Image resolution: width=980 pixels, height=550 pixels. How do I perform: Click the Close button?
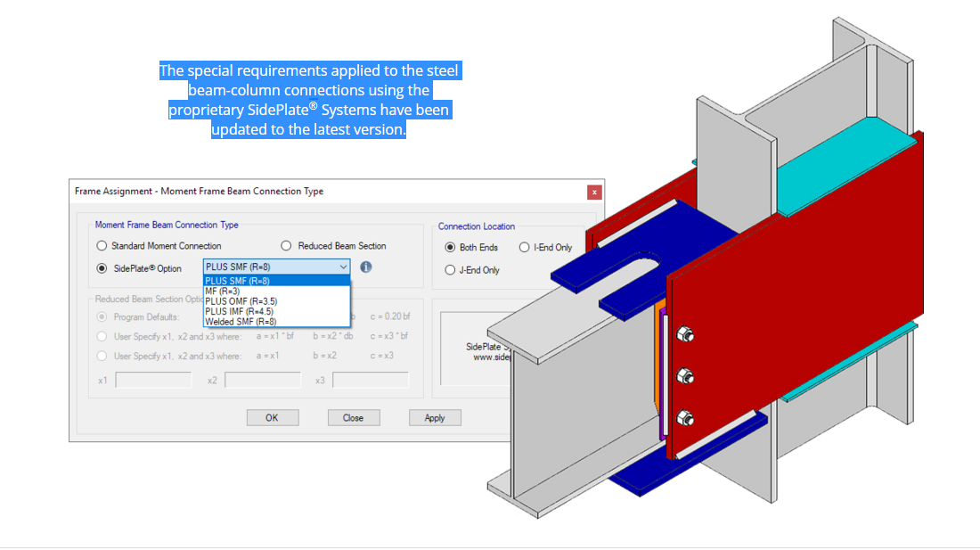tap(354, 417)
